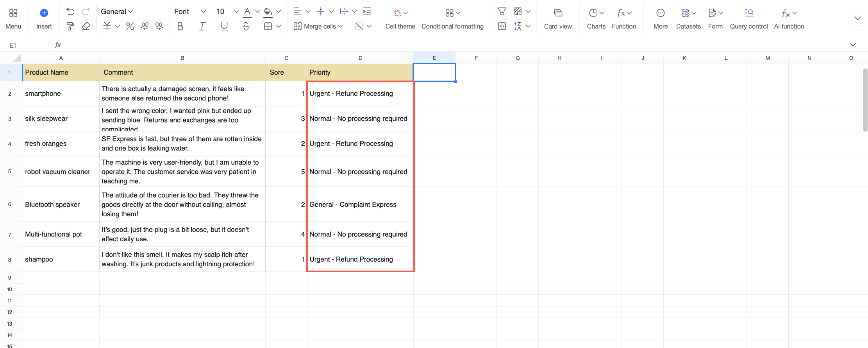868x348 pixels.
Task: Open the fill color bucket
Action: (x=268, y=11)
